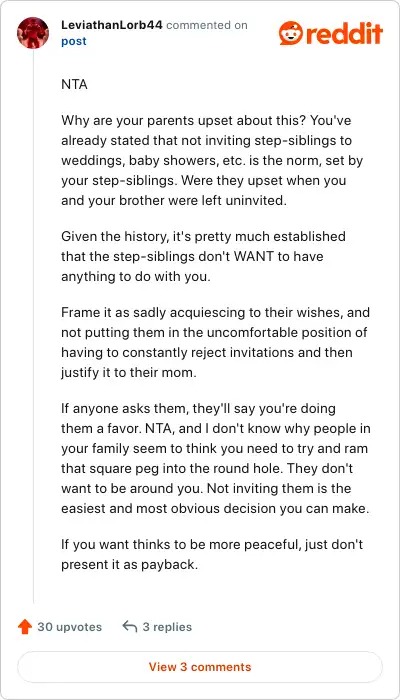Open the blue "post" link
Screen dimensions: 400x700
pos(74,41)
